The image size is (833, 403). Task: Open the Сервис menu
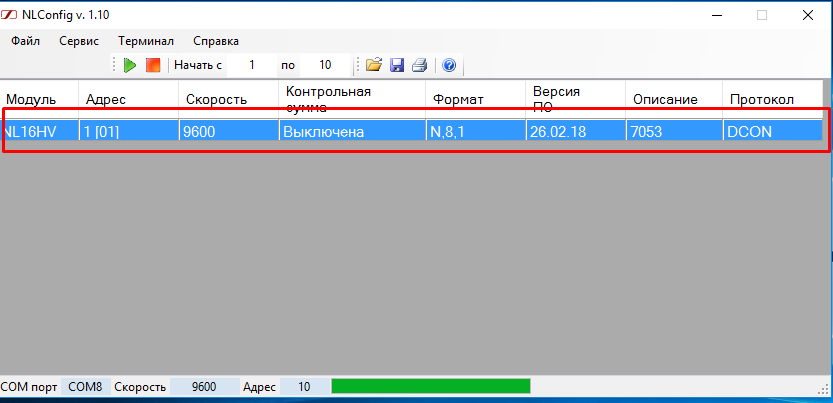pyautogui.click(x=79, y=41)
